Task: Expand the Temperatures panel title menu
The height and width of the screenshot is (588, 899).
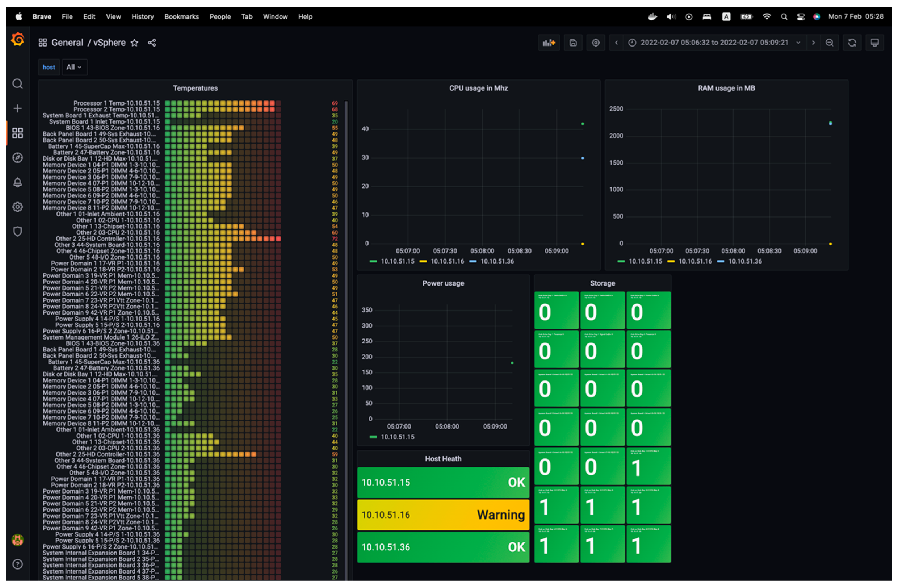Action: (195, 88)
